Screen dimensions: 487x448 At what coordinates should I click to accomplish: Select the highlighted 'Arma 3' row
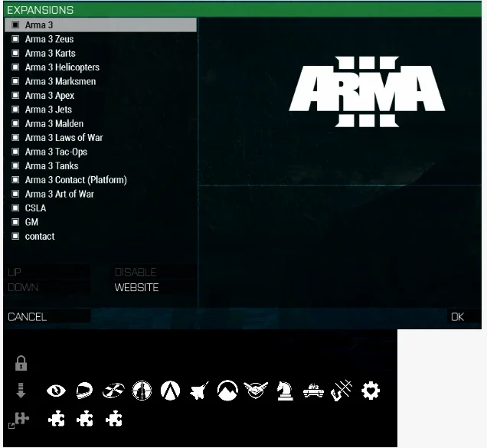[x=100, y=25]
